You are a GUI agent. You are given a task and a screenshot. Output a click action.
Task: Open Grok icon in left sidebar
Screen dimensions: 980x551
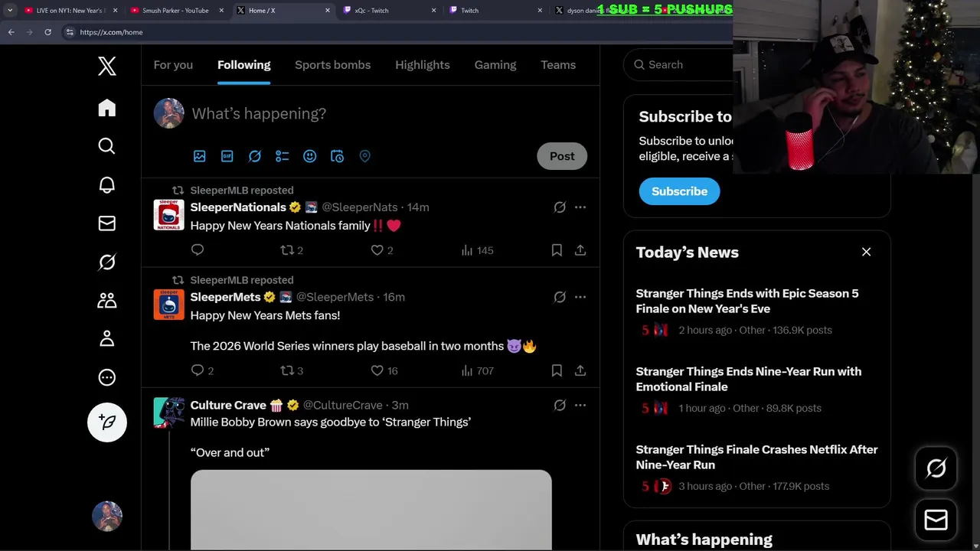[107, 262]
